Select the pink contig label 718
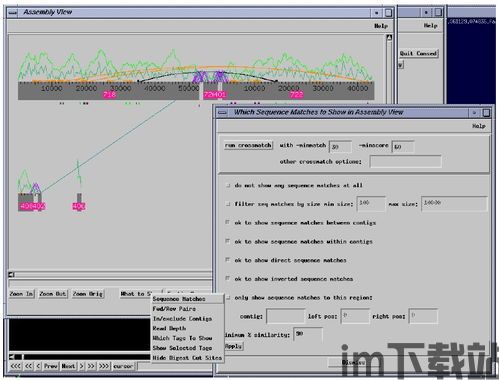The height and width of the screenshot is (380, 499). [x=109, y=95]
